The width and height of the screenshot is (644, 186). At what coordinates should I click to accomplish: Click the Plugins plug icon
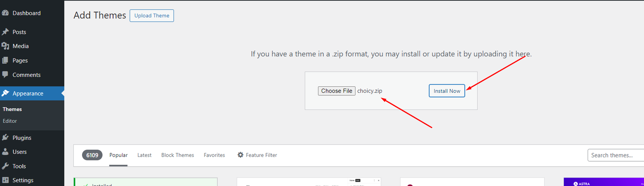(x=5, y=138)
